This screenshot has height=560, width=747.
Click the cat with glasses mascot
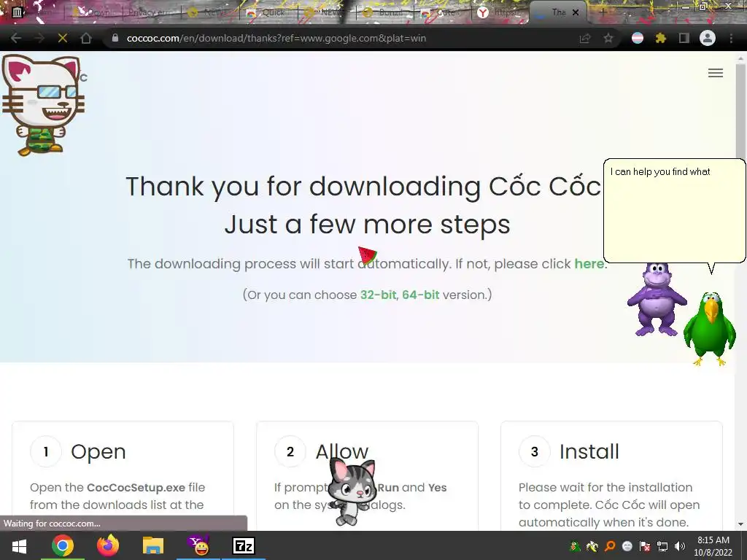pyautogui.click(x=43, y=105)
